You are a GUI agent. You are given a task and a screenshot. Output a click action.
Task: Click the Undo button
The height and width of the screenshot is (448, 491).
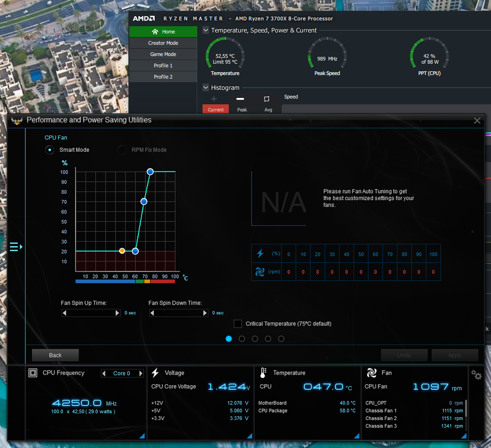[404, 355]
